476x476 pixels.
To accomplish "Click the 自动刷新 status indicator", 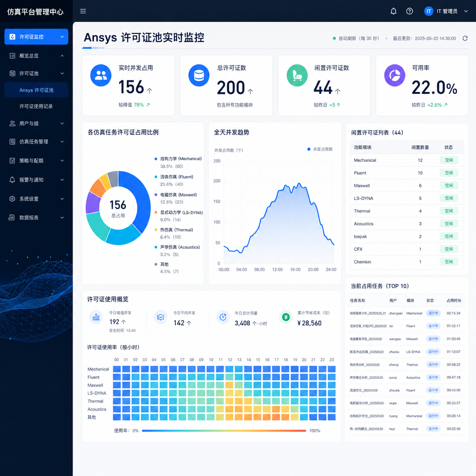I will [356, 38].
